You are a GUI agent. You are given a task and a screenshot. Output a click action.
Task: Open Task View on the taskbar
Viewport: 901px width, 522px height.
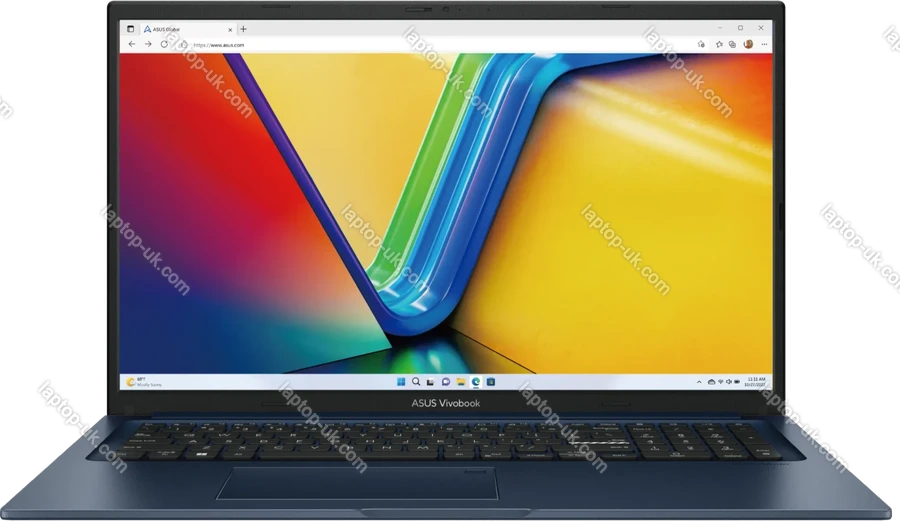431,382
